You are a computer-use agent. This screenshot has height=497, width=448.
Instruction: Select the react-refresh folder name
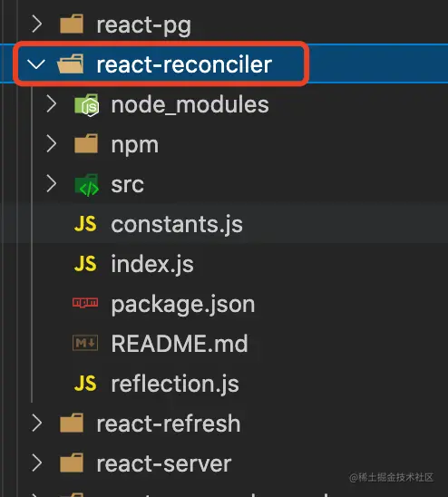(169, 424)
